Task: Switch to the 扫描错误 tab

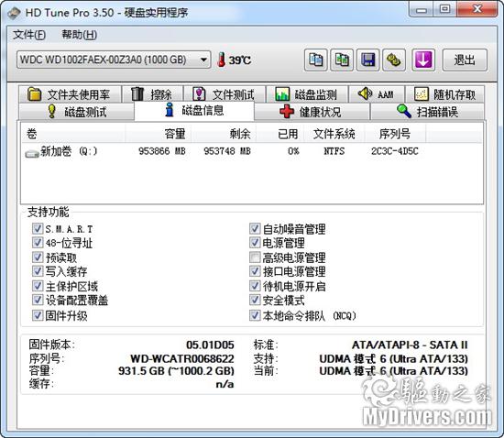Action: click(x=428, y=112)
